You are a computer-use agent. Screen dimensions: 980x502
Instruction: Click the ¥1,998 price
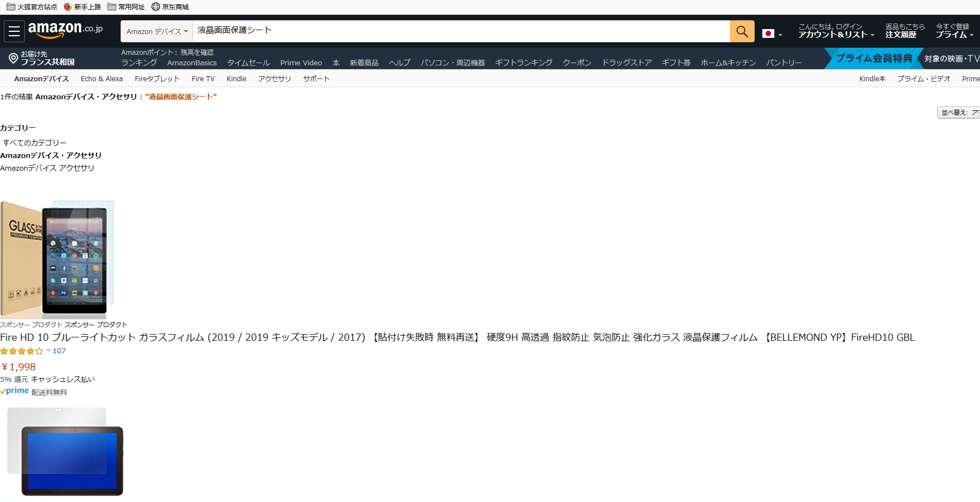coord(18,367)
